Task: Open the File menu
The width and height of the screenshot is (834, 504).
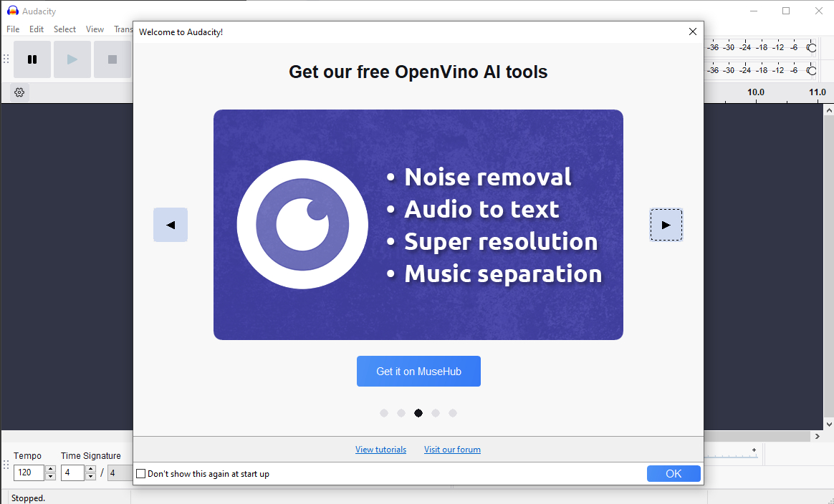Action: (13, 29)
